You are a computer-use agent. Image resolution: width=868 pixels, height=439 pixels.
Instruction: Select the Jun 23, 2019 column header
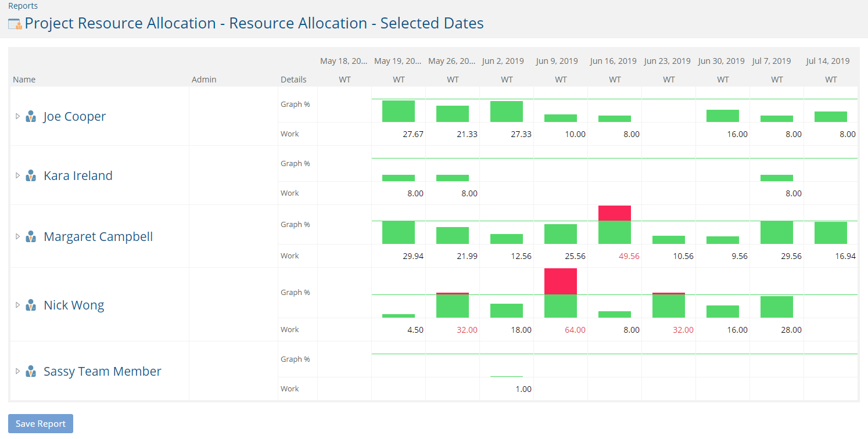click(x=667, y=61)
